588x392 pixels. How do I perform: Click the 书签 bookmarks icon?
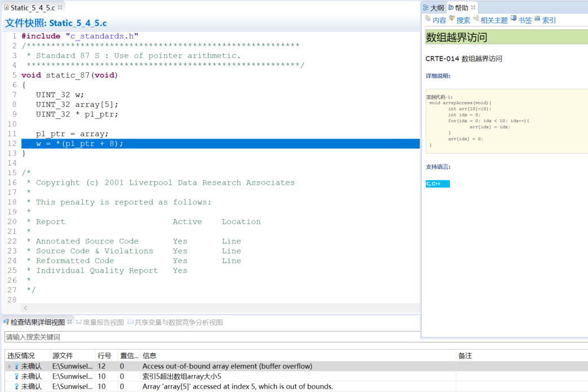pos(514,19)
